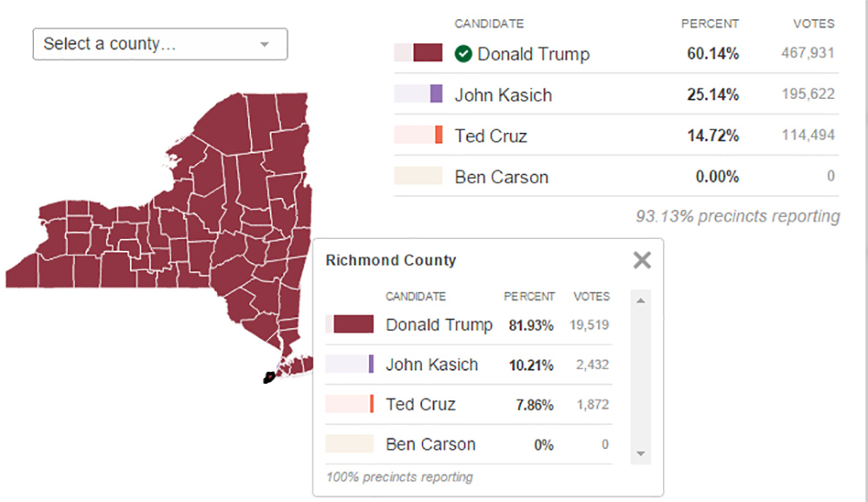Click John Kasich's bar in Richmond County popup

[371, 364]
